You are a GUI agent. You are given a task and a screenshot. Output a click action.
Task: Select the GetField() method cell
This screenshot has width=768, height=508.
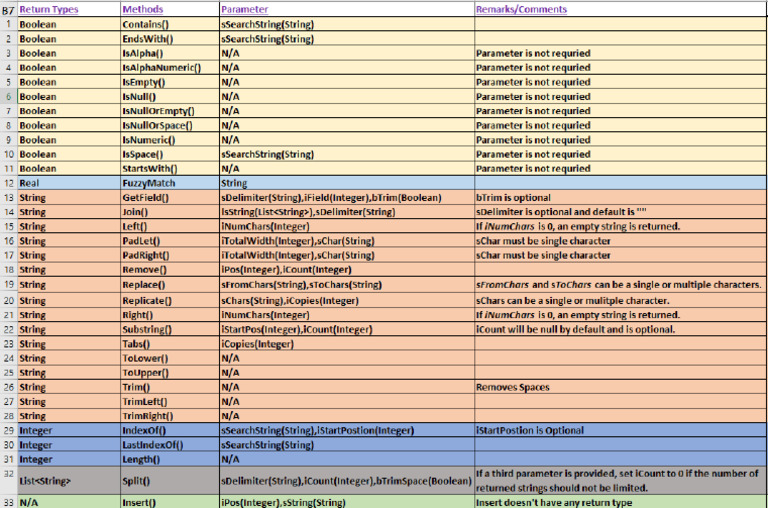pos(169,198)
